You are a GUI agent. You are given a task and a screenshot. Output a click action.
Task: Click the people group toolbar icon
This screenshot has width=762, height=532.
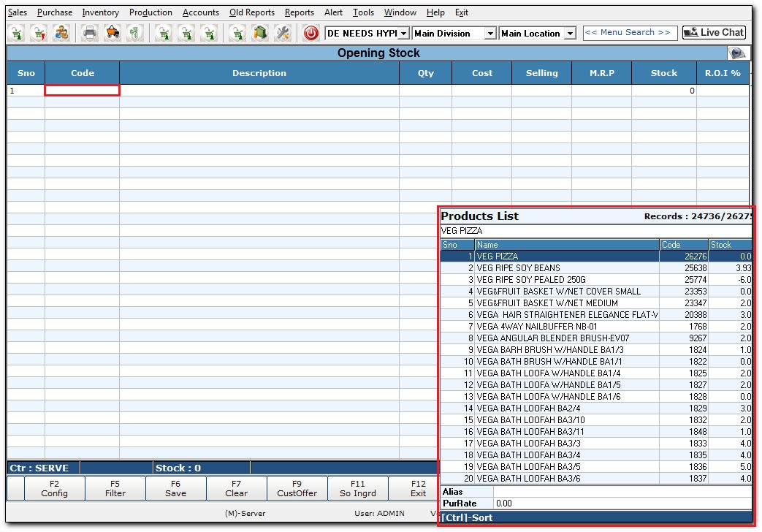pyautogui.click(x=62, y=33)
